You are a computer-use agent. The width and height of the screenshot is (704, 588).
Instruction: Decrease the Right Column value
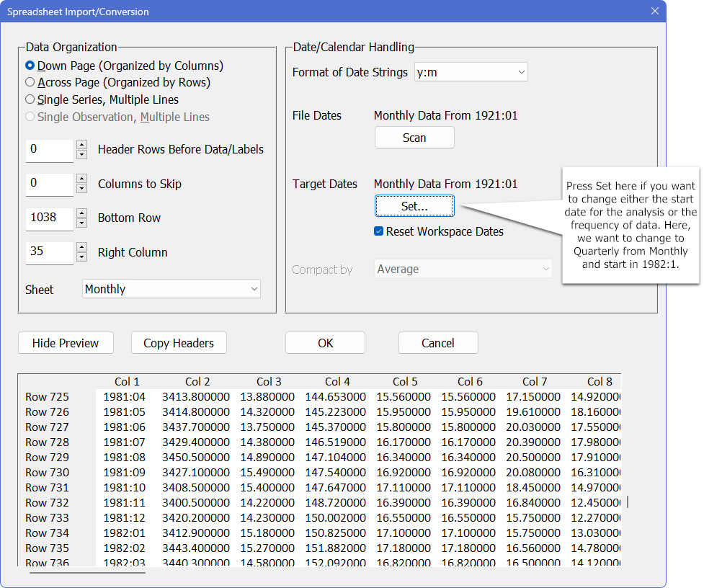pyautogui.click(x=81, y=257)
